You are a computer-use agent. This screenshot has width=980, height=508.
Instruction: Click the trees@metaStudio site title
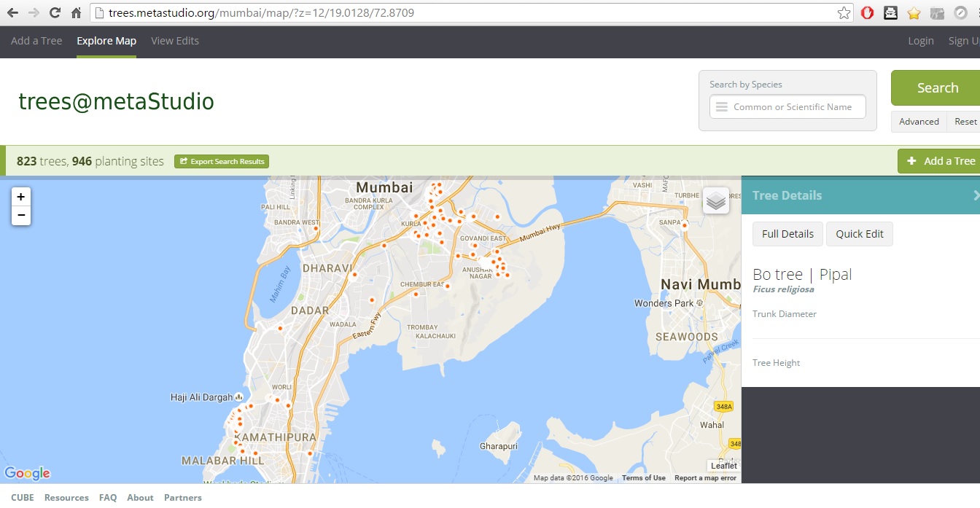click(116, 101)
